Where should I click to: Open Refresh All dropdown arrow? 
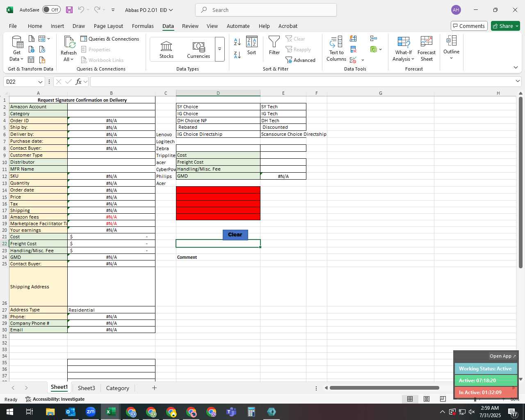(72, 59)
